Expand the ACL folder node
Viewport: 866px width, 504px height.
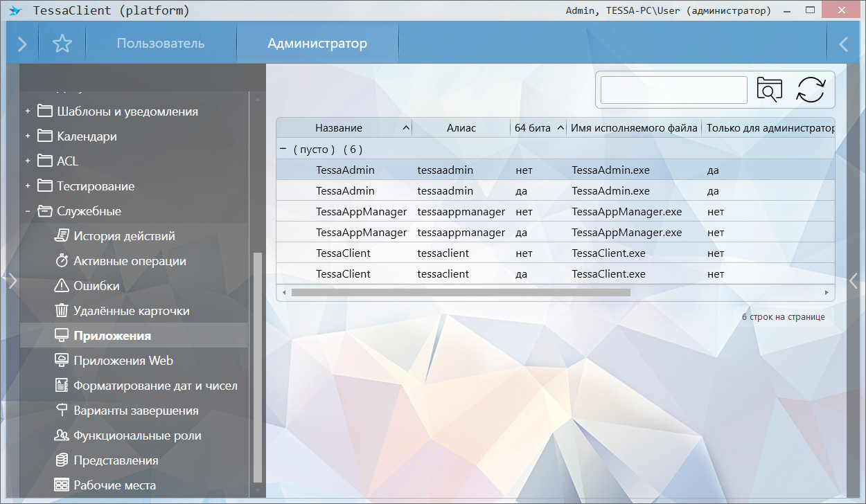coord(28,161)
